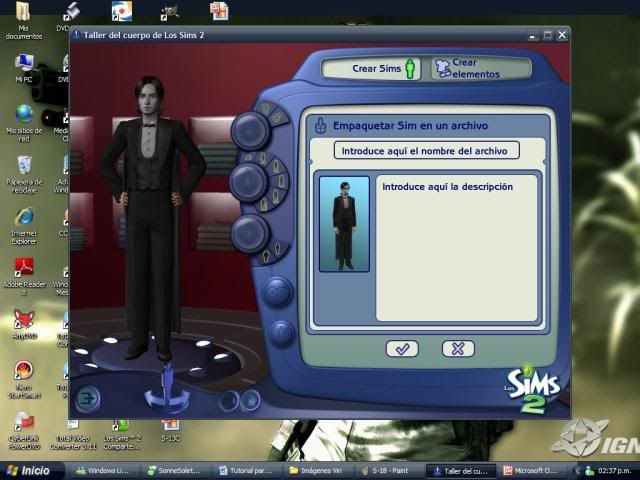Switch to SonneSolet... taskbar window
Image resolution: width=640 pixels, height=480 pixels.
(175, 471)
